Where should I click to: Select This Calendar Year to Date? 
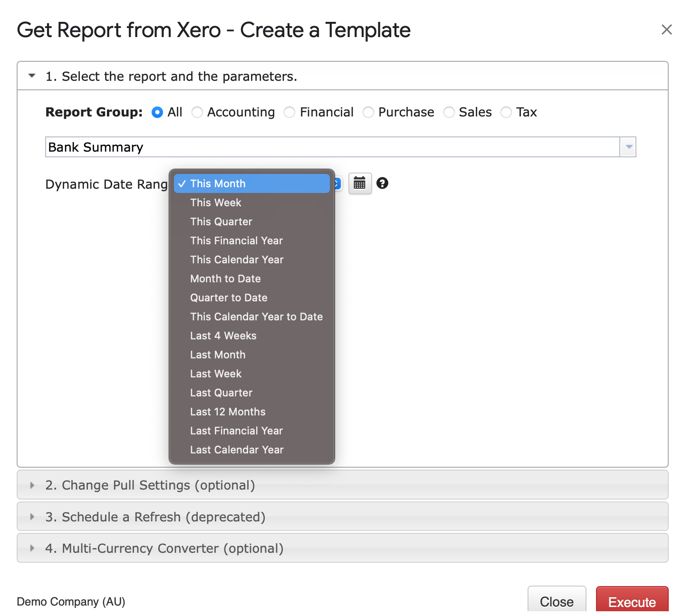tap(252, 317)
